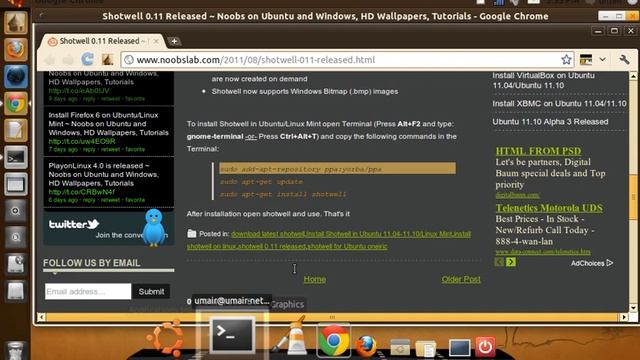
Task: Click the Chrome back arrow button
Action: click(50, 60)
